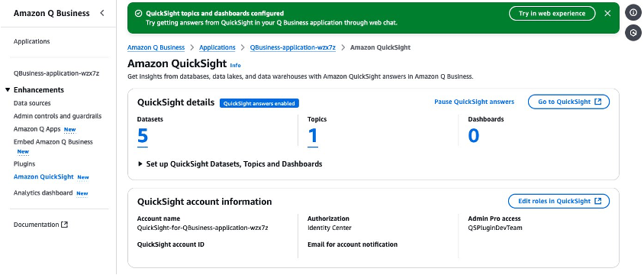Click Go to QuickSight button
This screenshot has height=275, width=644.
click(x=568, y=102)
